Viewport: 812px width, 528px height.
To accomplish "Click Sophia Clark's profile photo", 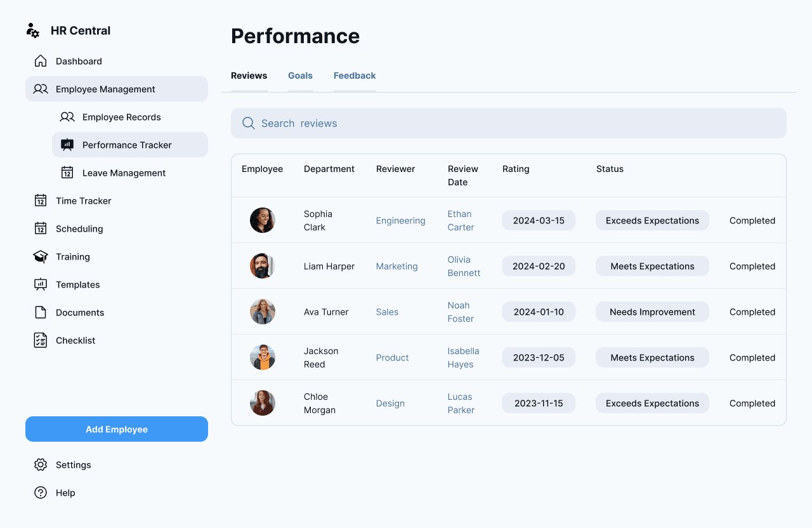I will [263, 220].
